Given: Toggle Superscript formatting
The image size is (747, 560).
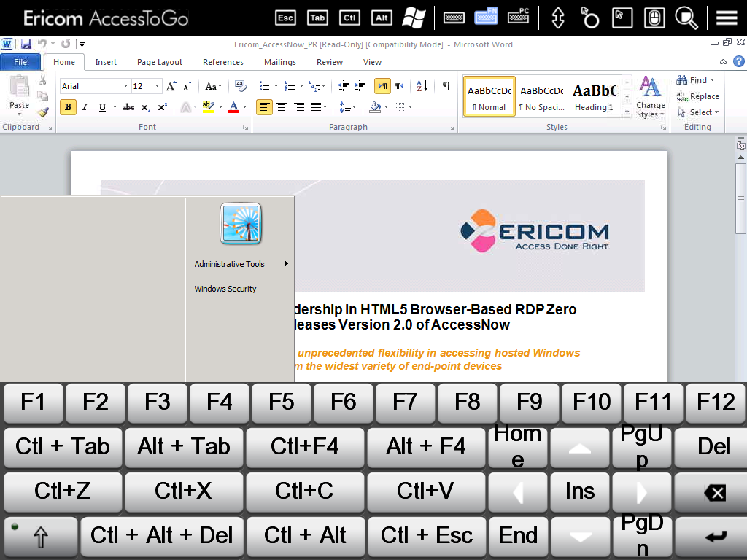Looking at the screenshot, I should point(163,107).
